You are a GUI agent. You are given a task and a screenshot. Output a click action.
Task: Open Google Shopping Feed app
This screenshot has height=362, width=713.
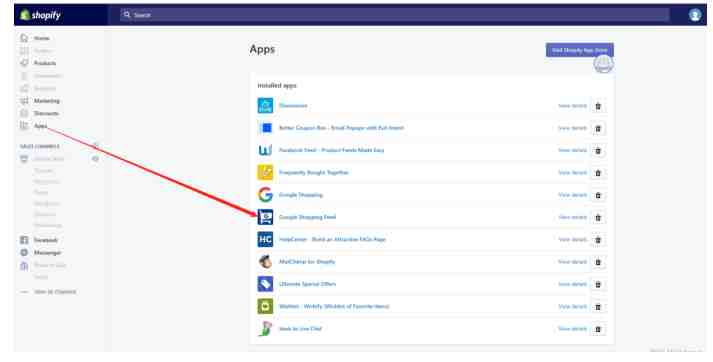(x=307, y=217)
